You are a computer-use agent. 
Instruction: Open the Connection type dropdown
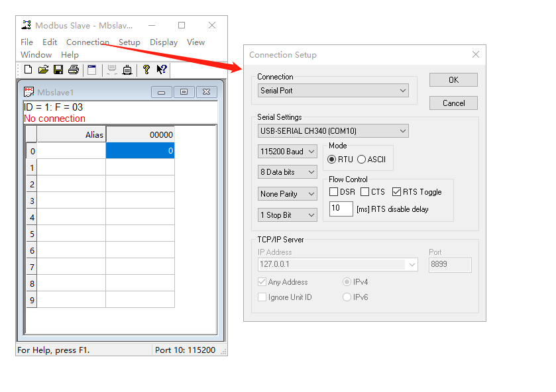333,91
